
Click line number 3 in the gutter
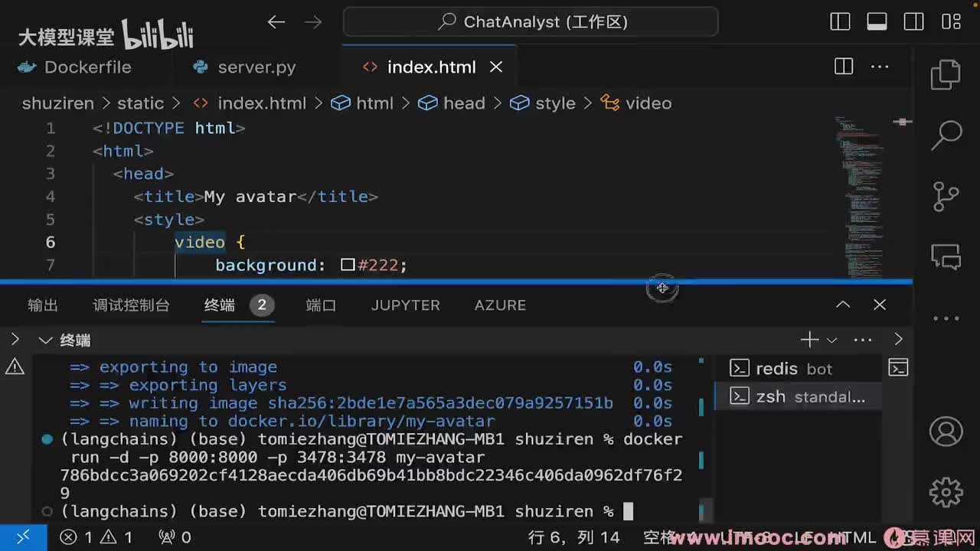(x=51, y=174)
